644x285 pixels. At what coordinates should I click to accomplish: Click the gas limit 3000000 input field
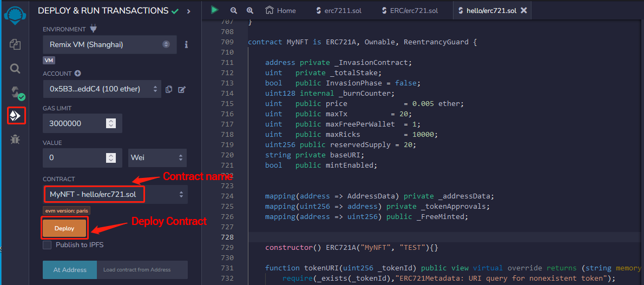pos(82,124)
